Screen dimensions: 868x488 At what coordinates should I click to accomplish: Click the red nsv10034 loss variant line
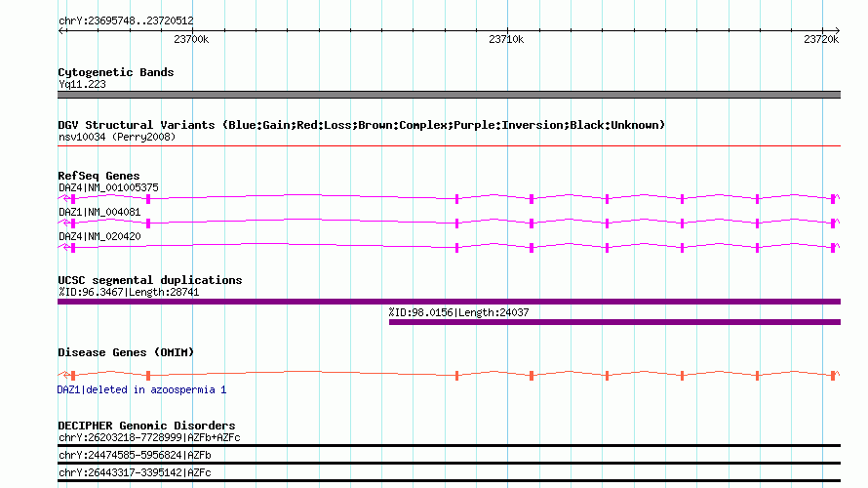(x=449, y=146)
